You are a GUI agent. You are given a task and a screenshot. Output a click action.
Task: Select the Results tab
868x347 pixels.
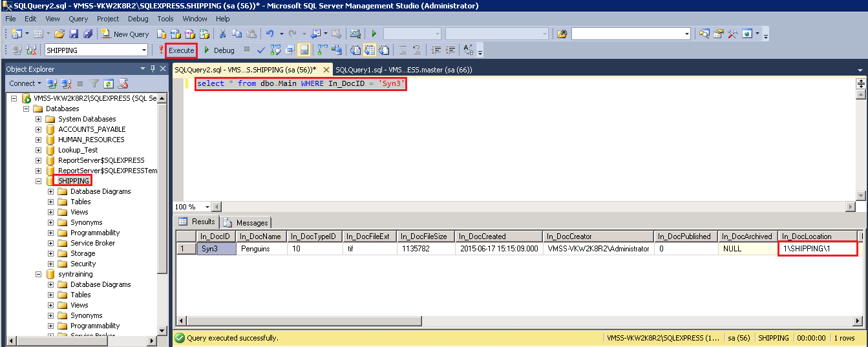tap(197, 222)
